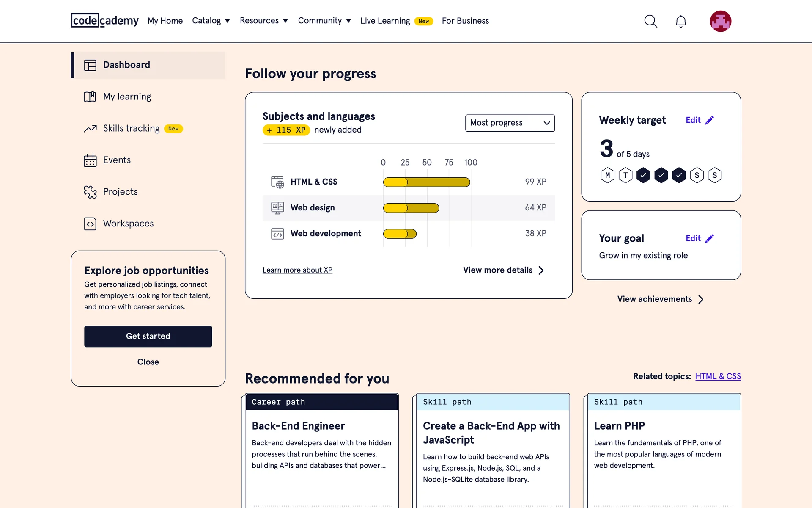812x508 pixels.
Task: Open the profile avatar menu
Action: 720,21
